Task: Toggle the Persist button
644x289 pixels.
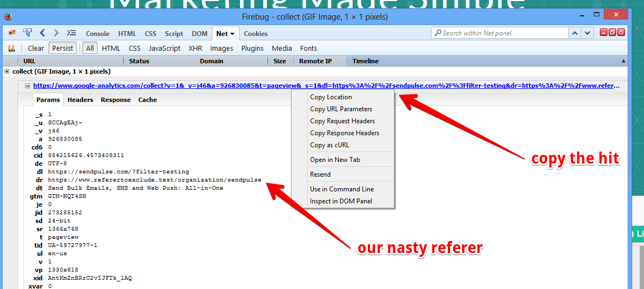Action: point(63,48)
